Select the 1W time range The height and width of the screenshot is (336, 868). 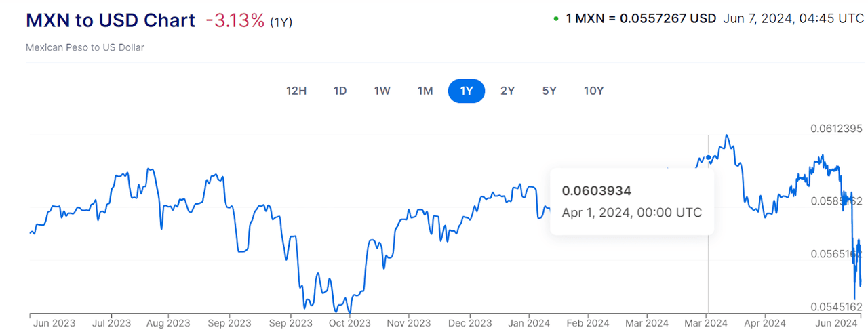(x=382, y=91)
